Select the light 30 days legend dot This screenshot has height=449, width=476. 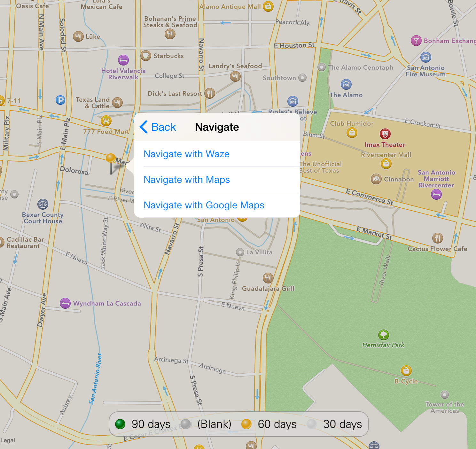coord(312,424)
